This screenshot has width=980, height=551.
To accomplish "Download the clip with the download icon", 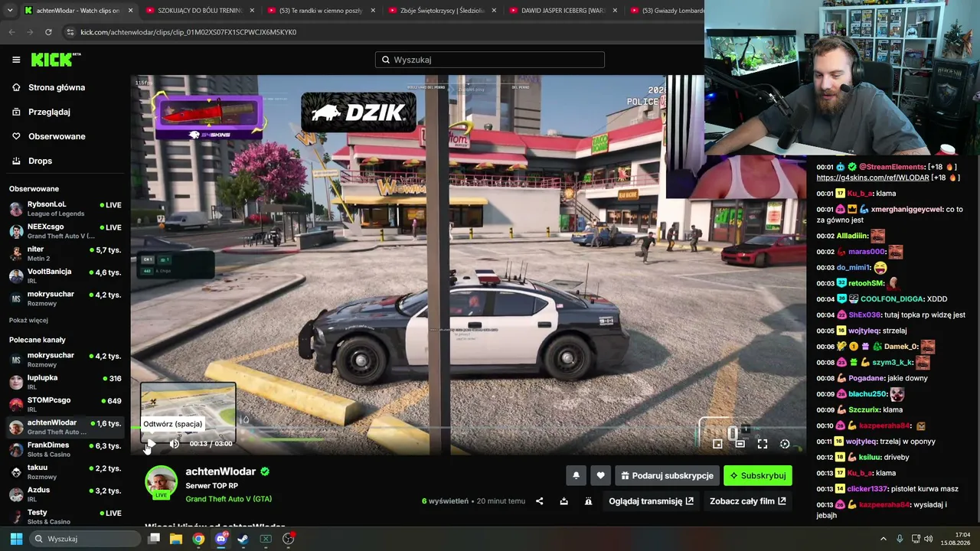I will 563,501.
